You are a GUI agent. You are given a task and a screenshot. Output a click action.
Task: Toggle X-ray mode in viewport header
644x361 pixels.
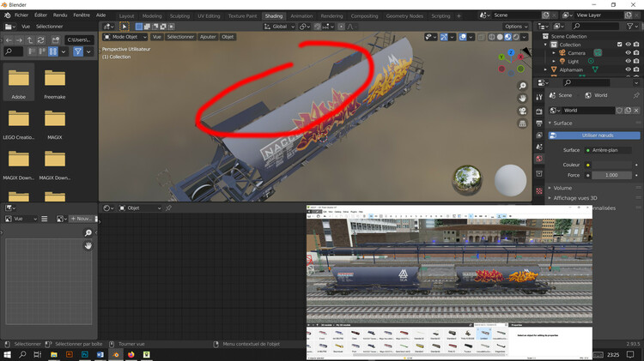(481, 37)
